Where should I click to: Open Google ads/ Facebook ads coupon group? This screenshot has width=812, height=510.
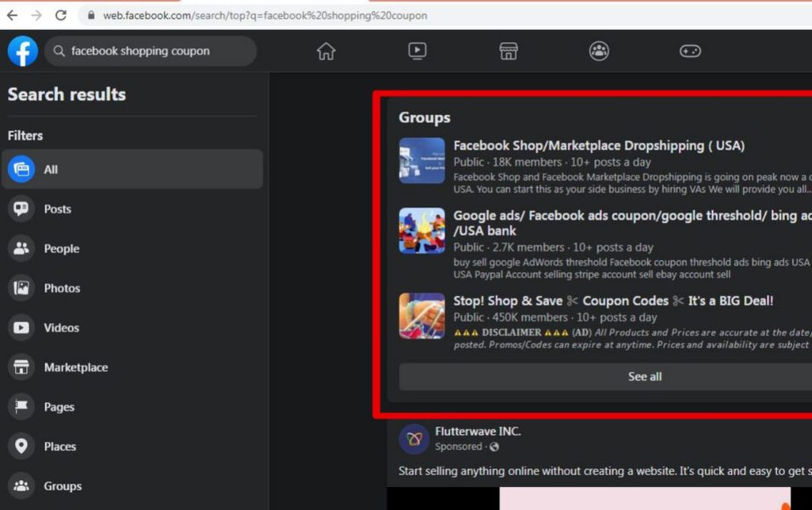coord(633,224)
